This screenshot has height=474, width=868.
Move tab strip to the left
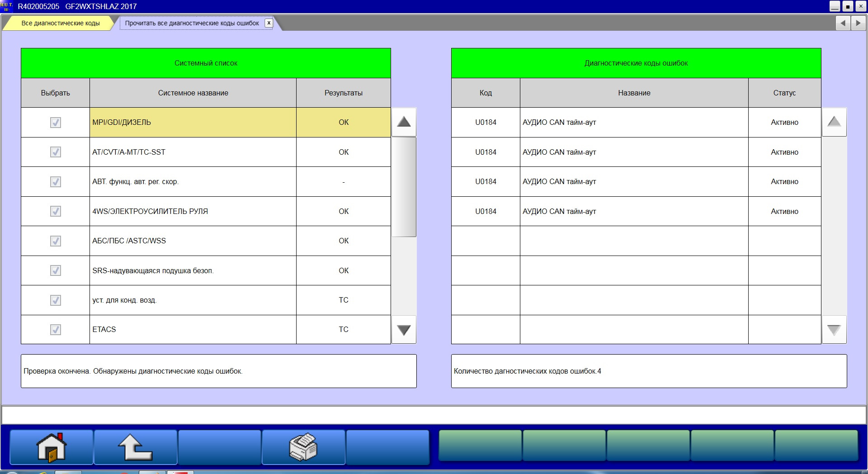point(843,23)
